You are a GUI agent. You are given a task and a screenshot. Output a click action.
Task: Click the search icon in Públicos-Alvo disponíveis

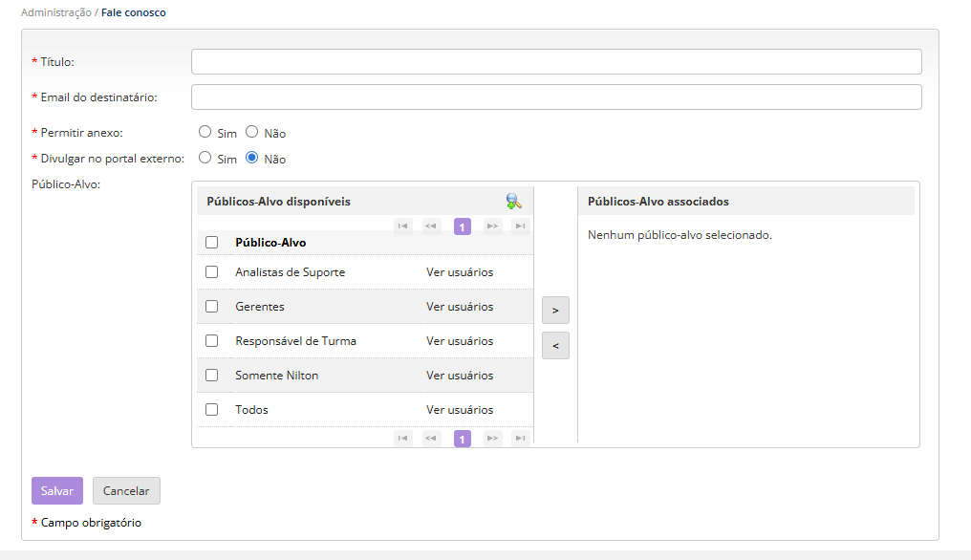click(x=513, y=202)
